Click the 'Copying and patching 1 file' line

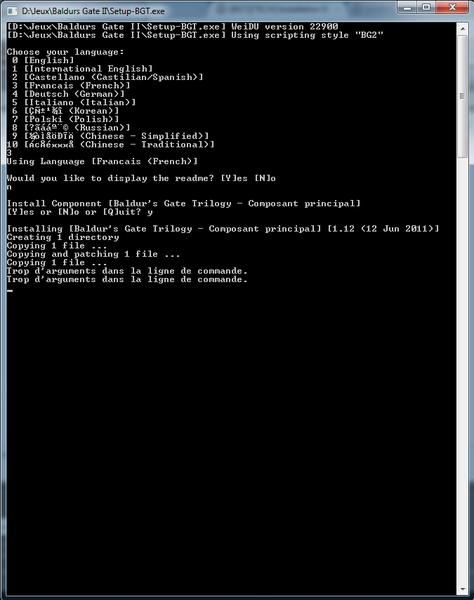[x=93, y=254]
